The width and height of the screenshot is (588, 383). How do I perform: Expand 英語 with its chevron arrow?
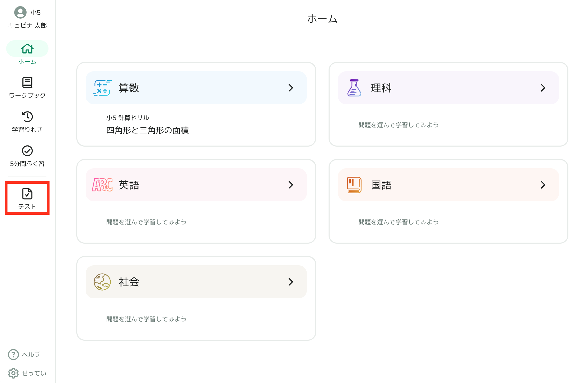[x=291, y=185]
